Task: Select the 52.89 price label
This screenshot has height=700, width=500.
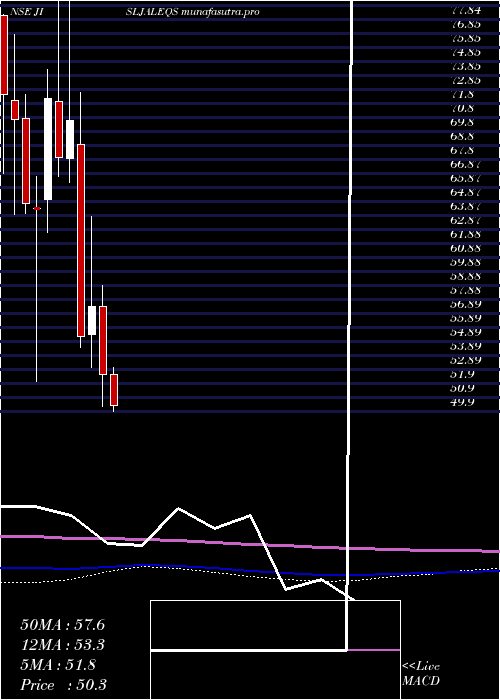Action: click(x=465, y=361)
